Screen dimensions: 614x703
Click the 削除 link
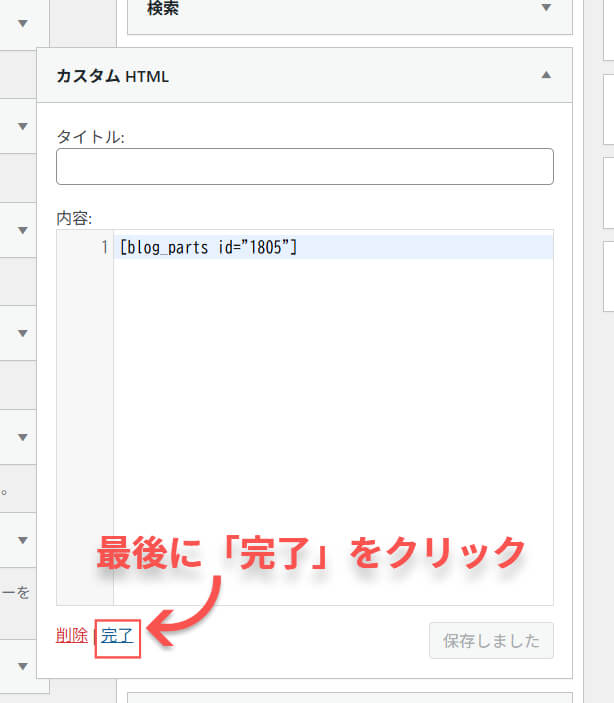[x=72, y=635]
